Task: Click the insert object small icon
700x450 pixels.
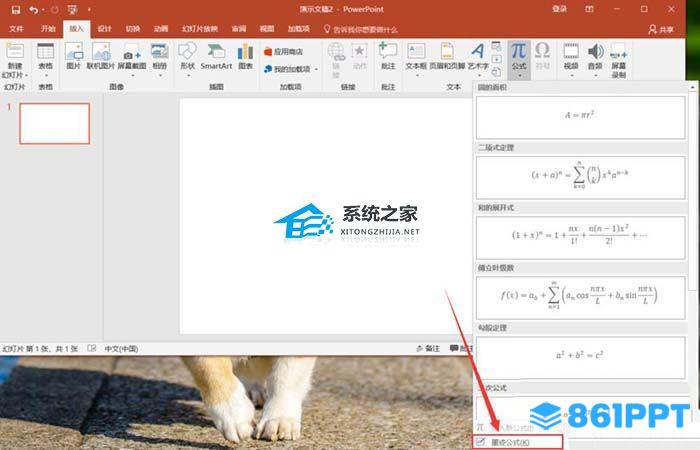Action: 496,72
